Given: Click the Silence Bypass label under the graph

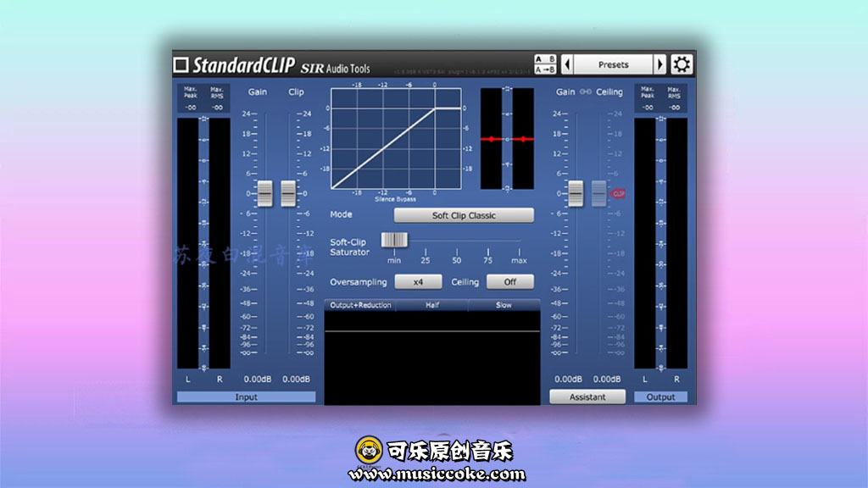Looking at the screenshot, I should [395, 199].
